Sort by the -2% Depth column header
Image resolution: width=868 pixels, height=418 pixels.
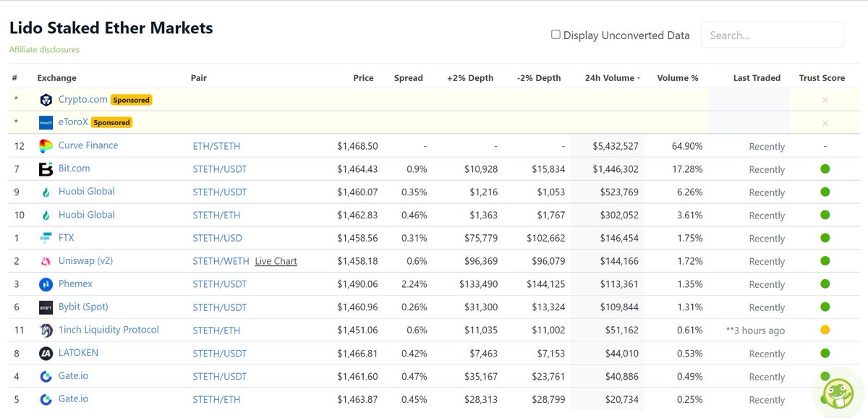coord(538,78)
